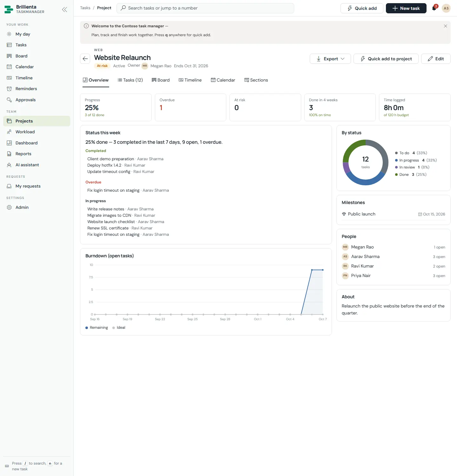
Task: Click the New task button
Action: click(406, 8)
